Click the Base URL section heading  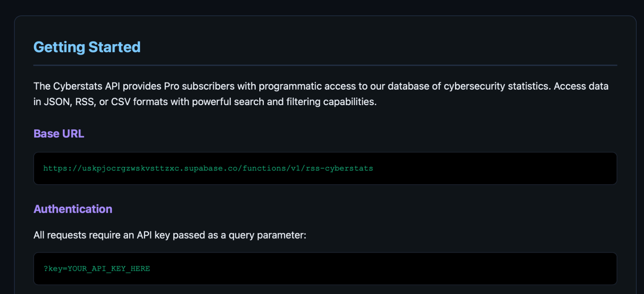59,134
